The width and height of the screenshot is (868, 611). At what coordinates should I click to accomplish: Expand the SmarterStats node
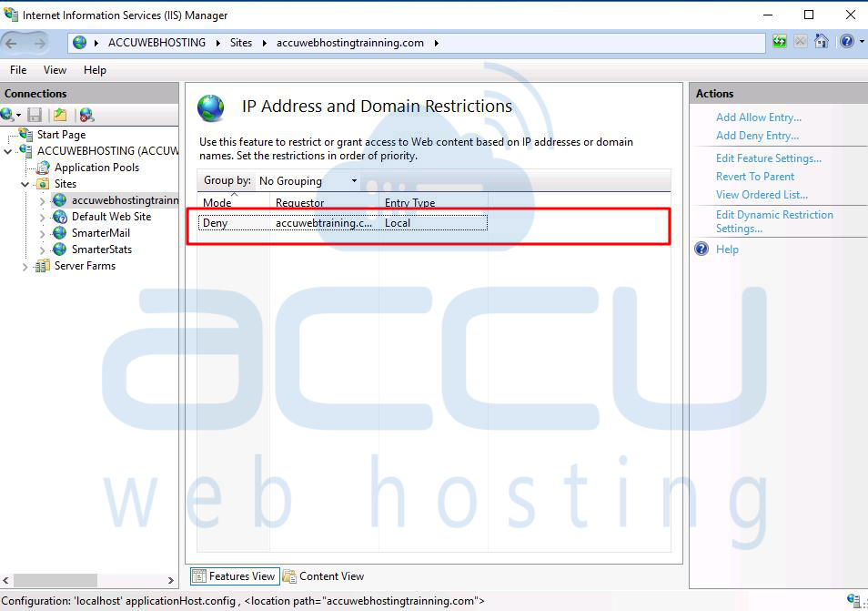[x=42, y=249]
